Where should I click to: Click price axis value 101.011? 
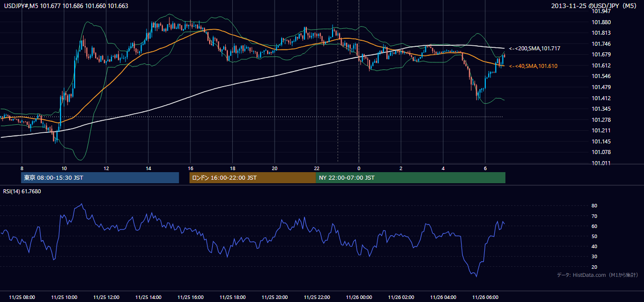602,163
